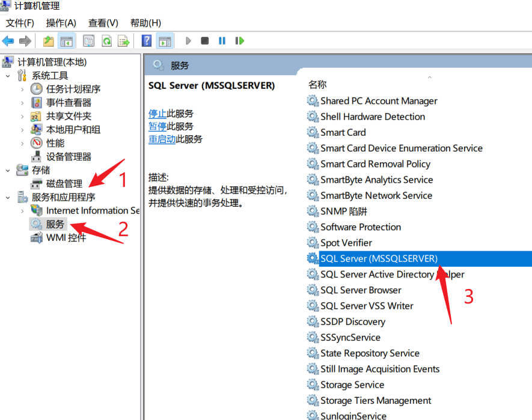Viewport: 532px width, 420px height.
Task: Select SQL Server Browser service
Action: click(x=361, y=290)
